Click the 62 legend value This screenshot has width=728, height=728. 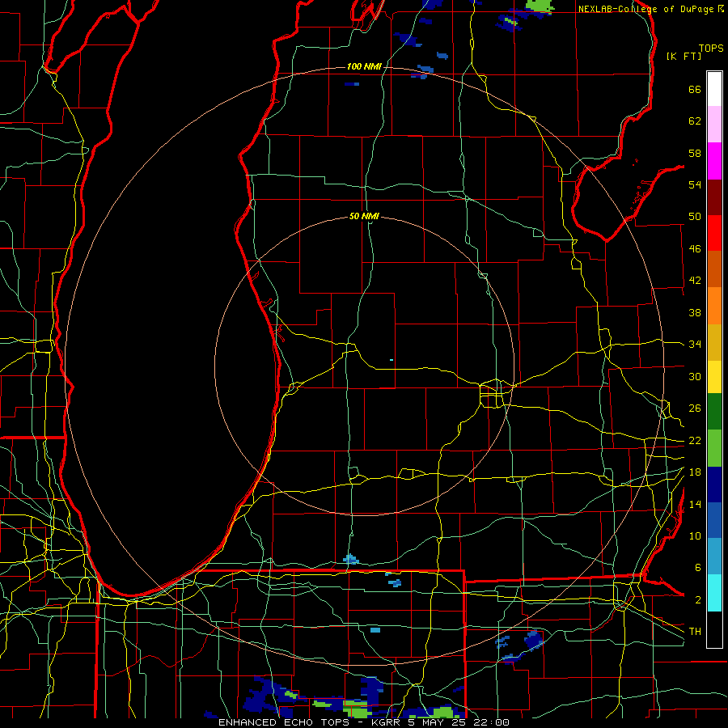(x=695, y=121)
